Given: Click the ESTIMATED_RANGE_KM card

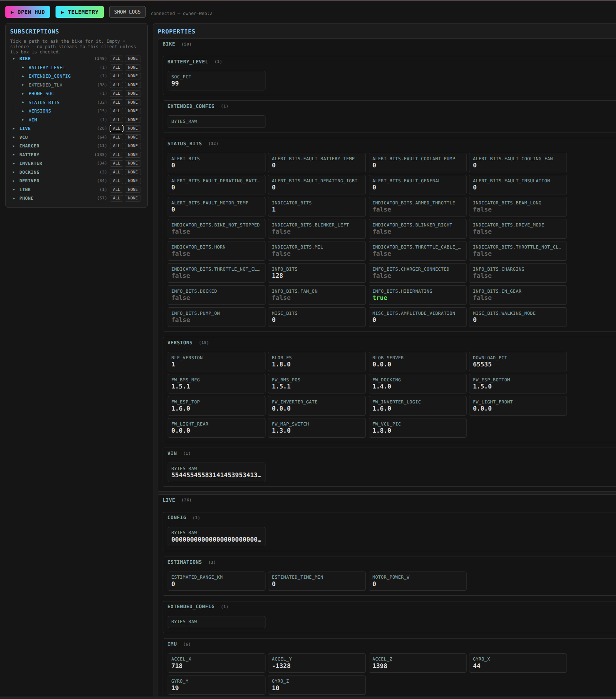Looking at the screenshot, I should (216, 581).
